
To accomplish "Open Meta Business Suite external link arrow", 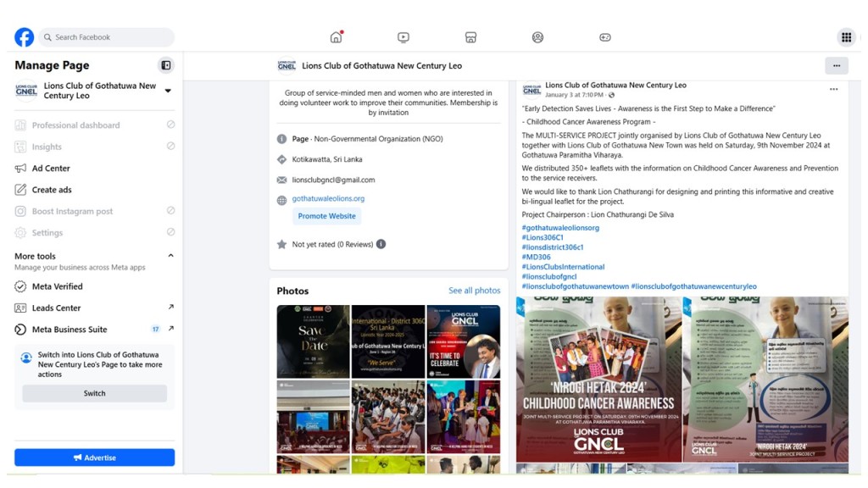I will pyautogui.click(x=171, y=329).
